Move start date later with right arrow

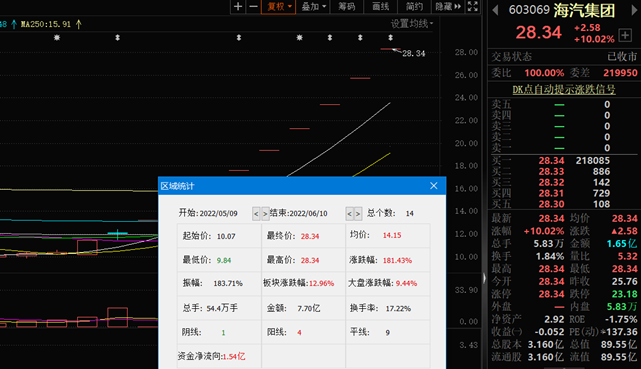point(265,214)
